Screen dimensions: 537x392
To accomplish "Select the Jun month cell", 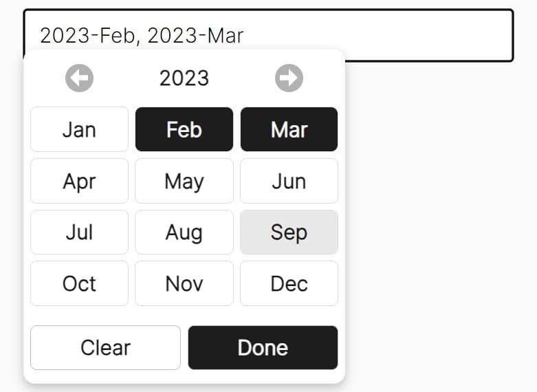I will pyautogui.click(x=289, y=181).
